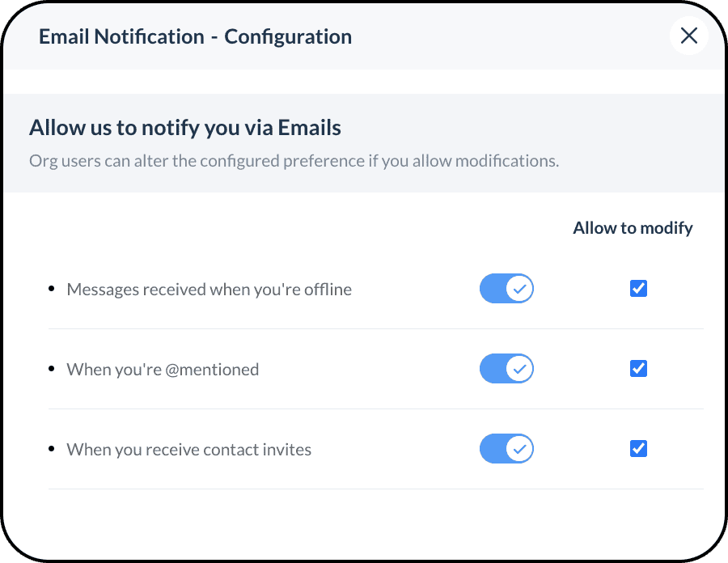728x563 pixels.
Task: Uncheck Allow to modify for @mentioned
Action: pyautogui.click(x=638, y=369)
